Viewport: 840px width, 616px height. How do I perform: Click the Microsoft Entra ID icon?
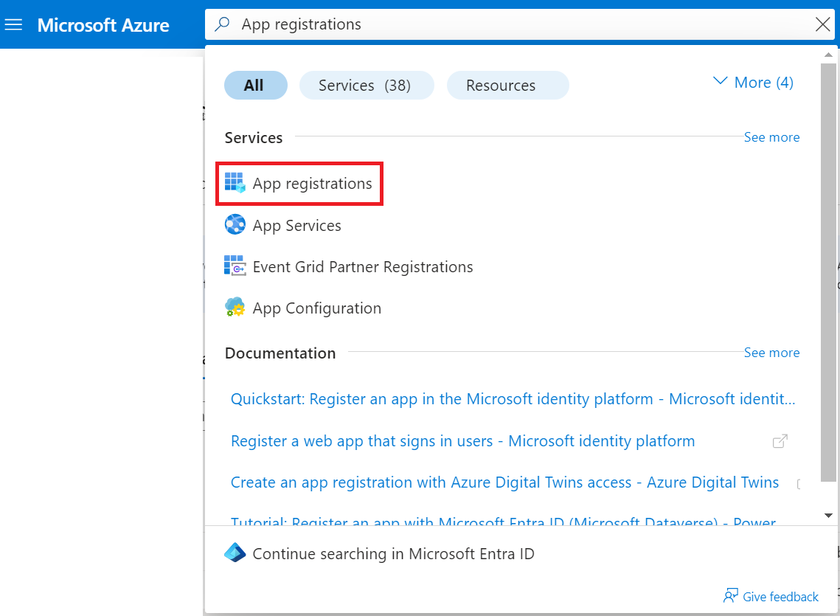click(235, 553)
